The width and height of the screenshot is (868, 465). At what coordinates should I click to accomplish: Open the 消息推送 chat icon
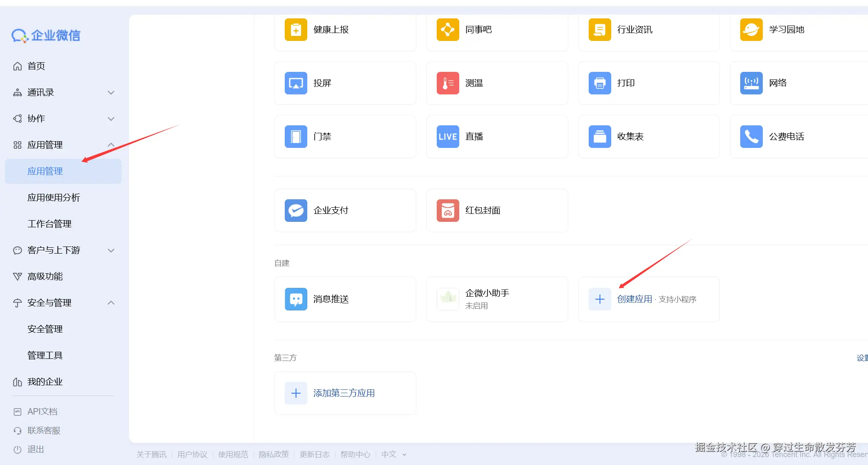(296, 299)
